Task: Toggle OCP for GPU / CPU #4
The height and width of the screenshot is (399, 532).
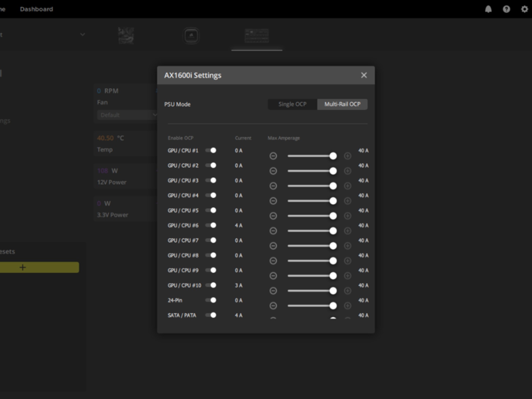Action: pos(211,195)
